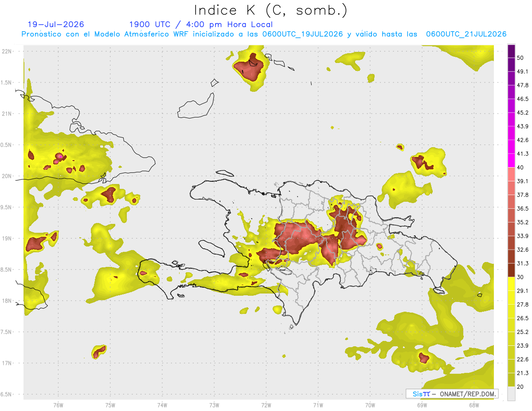
Task: Click the olive colorbar segment between 20 and 21.3
Action: [511, 380]
